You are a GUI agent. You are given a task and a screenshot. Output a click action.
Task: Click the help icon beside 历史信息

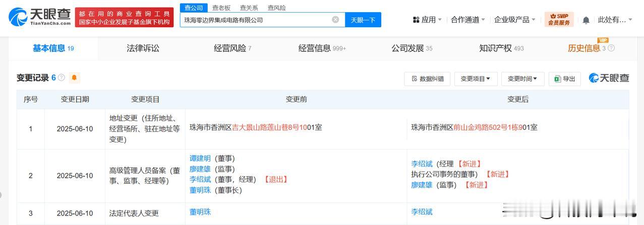coord(611,48)
